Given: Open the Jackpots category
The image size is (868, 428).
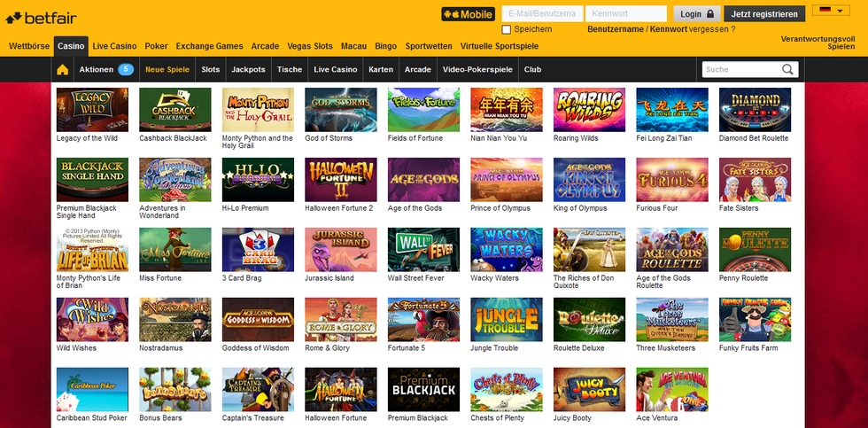Looking at the screenshot, I should tap(248, 70).
